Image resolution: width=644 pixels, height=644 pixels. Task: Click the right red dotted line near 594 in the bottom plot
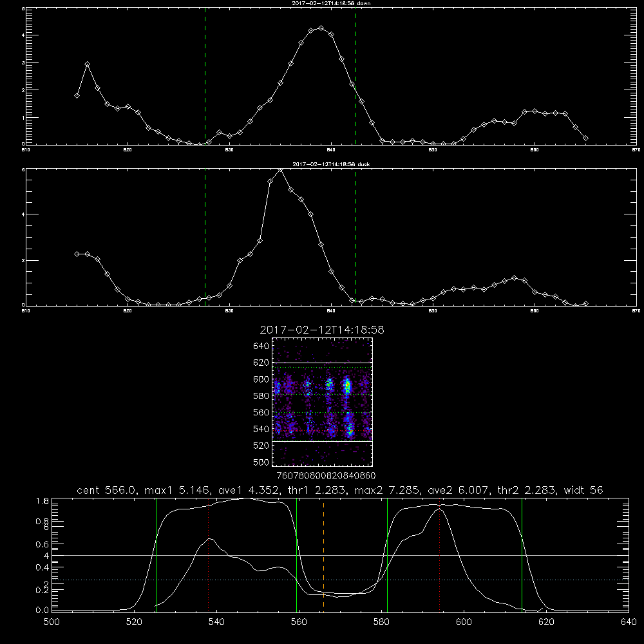pyautogui.click(x=439, y=554)
